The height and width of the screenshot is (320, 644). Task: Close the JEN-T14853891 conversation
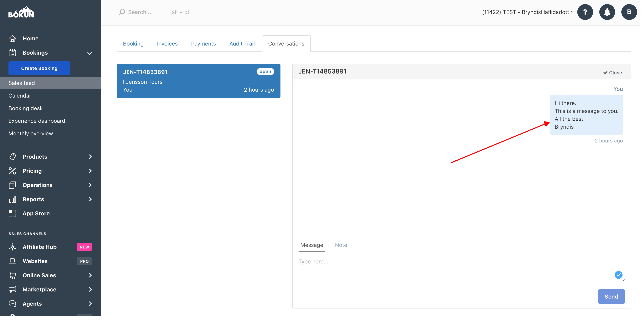pos(616,73)
